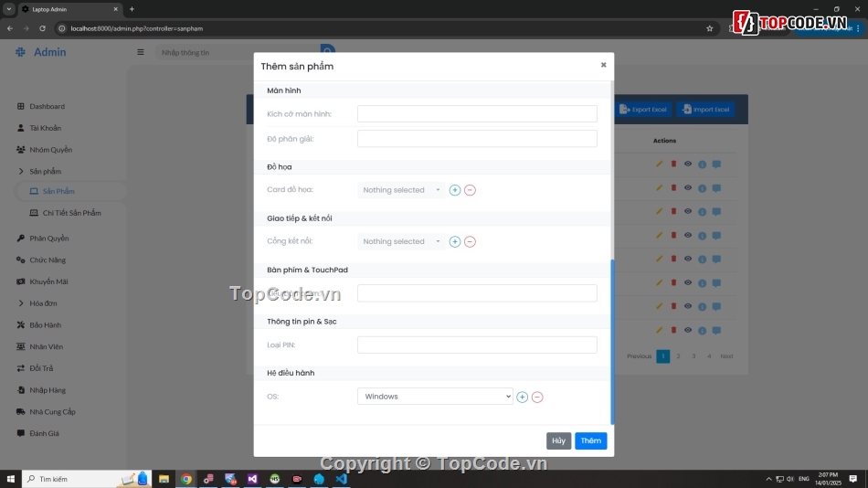
Task: Open Visual Studio Code from the taskbar
Action: pyautogui.click(x=342, y=479)
